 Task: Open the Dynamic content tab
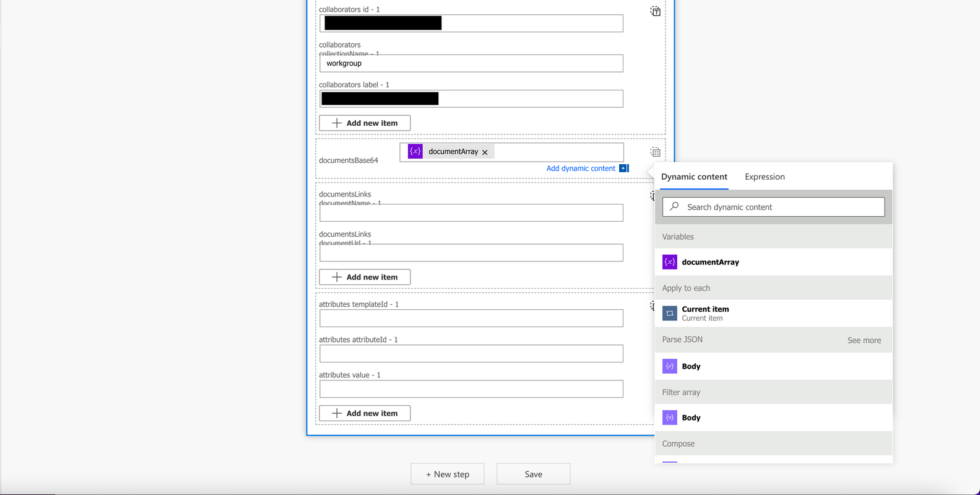[x=694, y=177]
